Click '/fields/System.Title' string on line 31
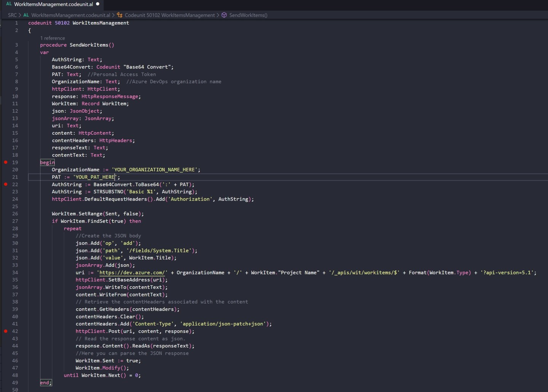 (159, 250)
